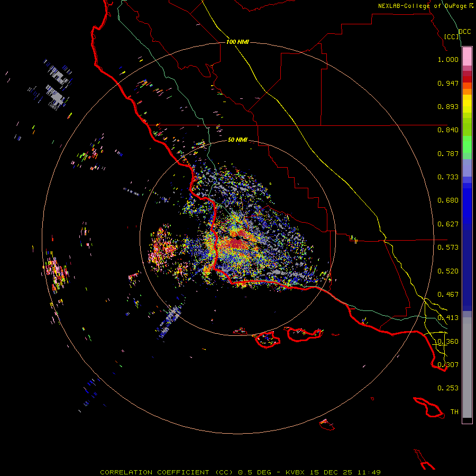Click the 15 DEC 25 date text
Viewport: 476px width, 476px height.
(x=331, y=472)
